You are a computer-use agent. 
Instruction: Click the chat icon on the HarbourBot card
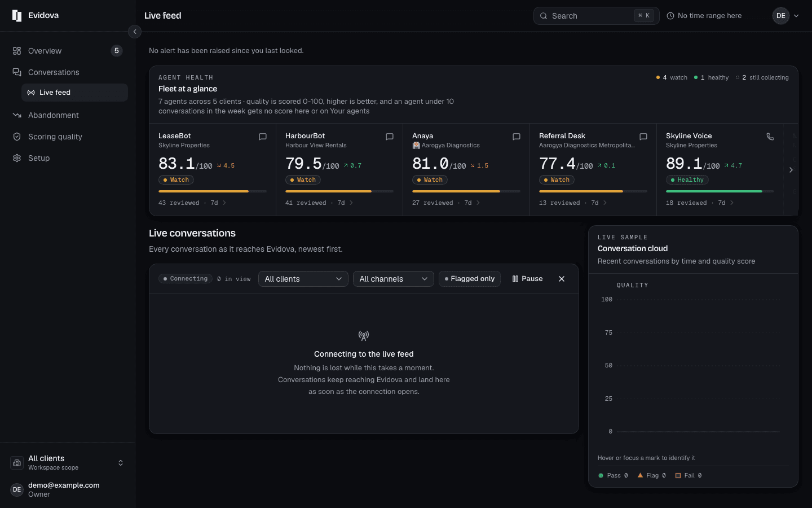[390, 137]
